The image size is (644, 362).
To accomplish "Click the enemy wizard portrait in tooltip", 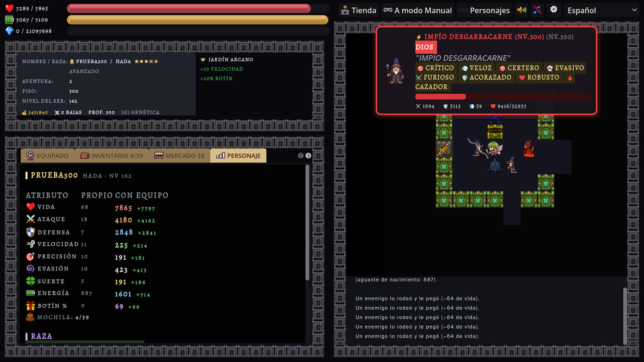I will [396, 71].
